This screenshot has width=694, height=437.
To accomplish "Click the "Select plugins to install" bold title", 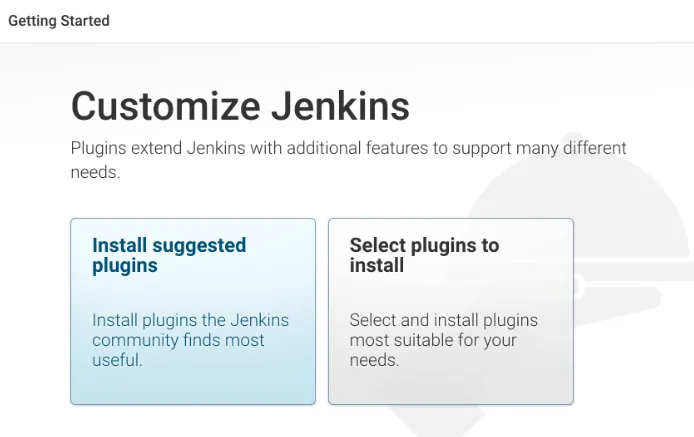I will pos(424,255).
